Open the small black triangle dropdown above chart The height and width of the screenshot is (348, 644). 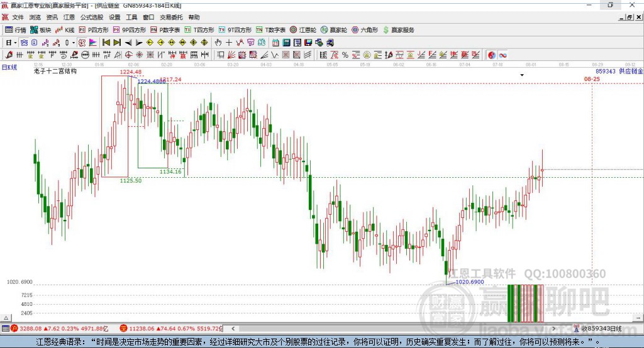pyautogui.click(x=522, y=75)
